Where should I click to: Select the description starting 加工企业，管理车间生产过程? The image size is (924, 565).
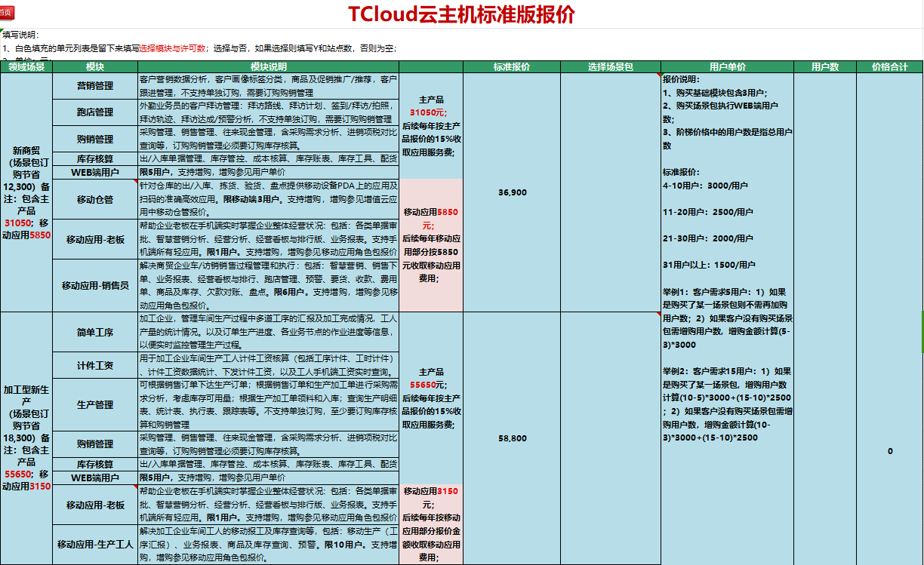pyautogui.click(x=268, y=332)
